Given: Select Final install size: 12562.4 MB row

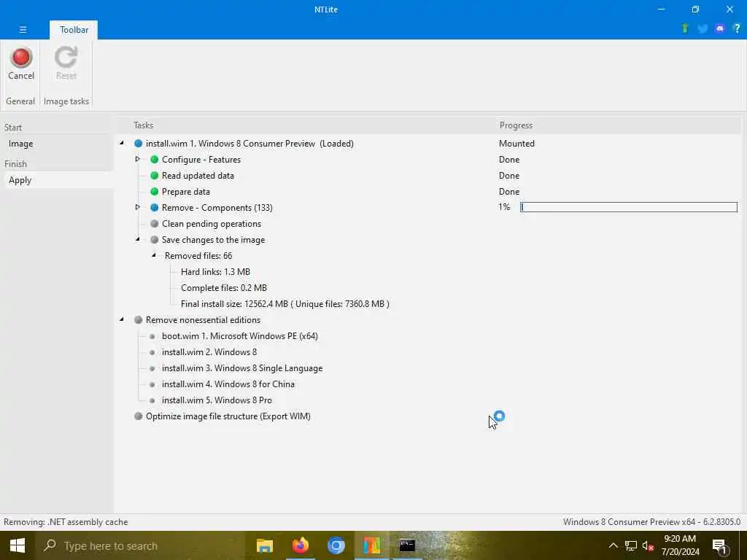Looking at the screenshot, I should coord(285,304).
